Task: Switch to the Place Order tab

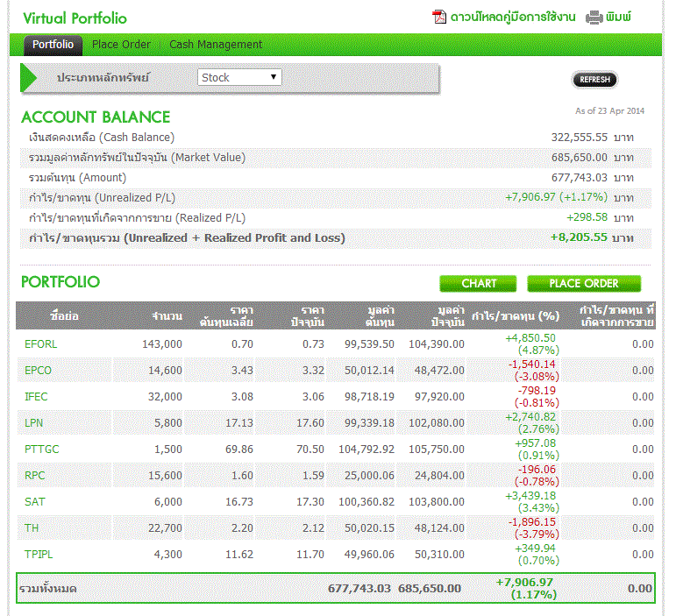Action: (121, 45)
